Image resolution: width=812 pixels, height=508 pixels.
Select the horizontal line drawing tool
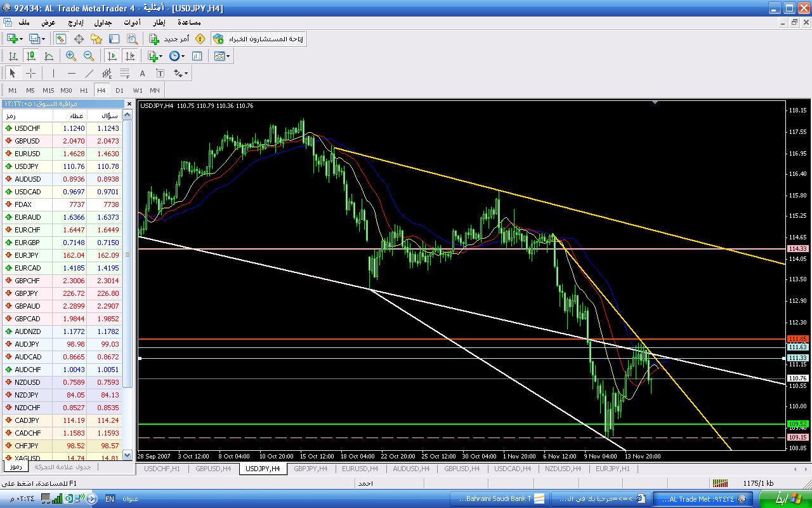click(72, 73)
